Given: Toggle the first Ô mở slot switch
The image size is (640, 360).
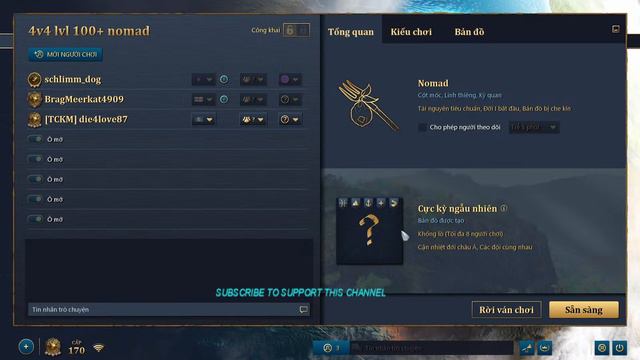Looking at the screenshot, I should pyautogui.click(x=35, y=139).
